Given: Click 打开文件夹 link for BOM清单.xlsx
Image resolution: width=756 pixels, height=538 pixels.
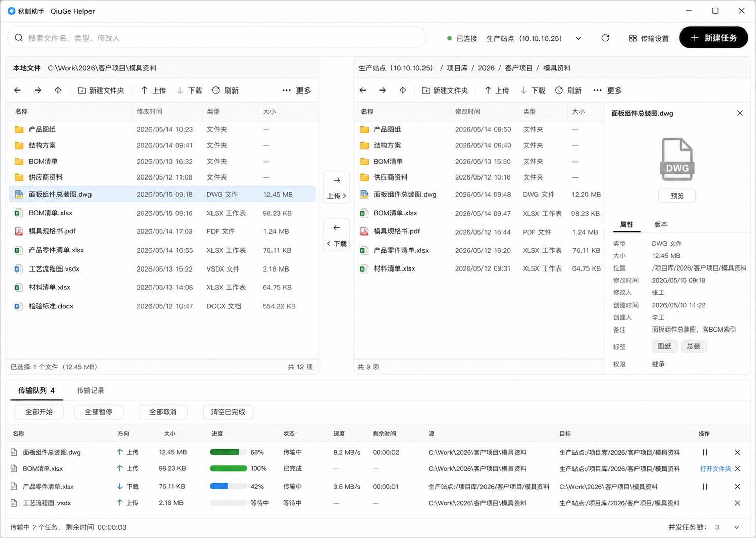Looking at the screenshot, I should click(x=715, y=469).
